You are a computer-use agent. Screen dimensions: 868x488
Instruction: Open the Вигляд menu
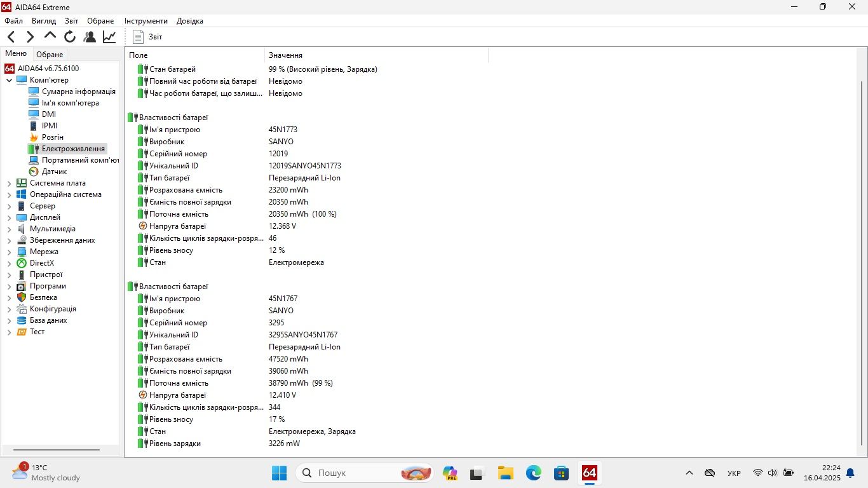pos(44,21)
